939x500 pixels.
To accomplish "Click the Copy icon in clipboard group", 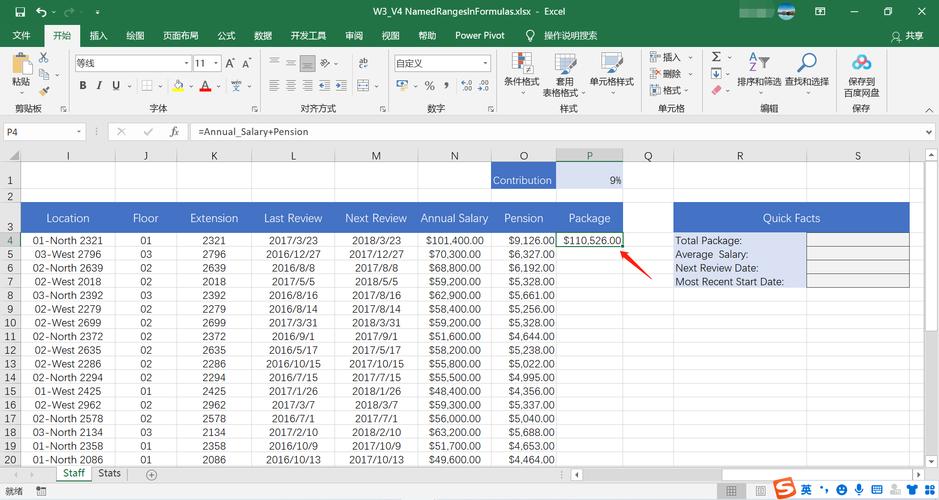I will pos(44,74).
